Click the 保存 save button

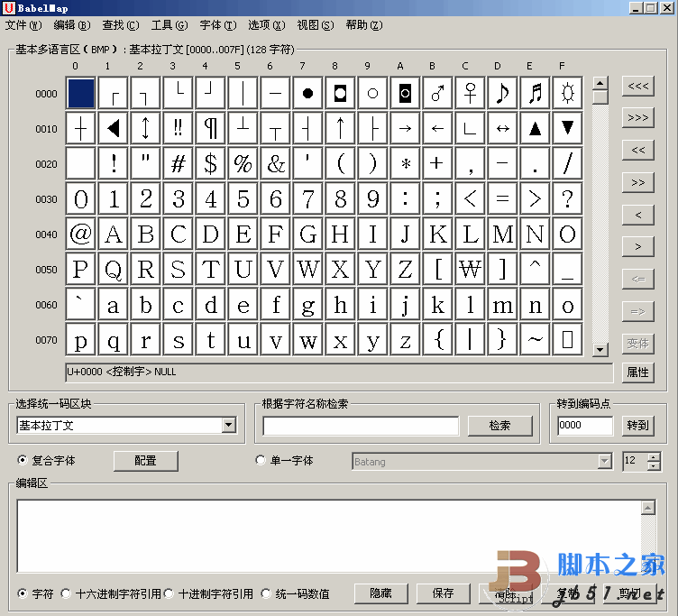tap(444, 593)
